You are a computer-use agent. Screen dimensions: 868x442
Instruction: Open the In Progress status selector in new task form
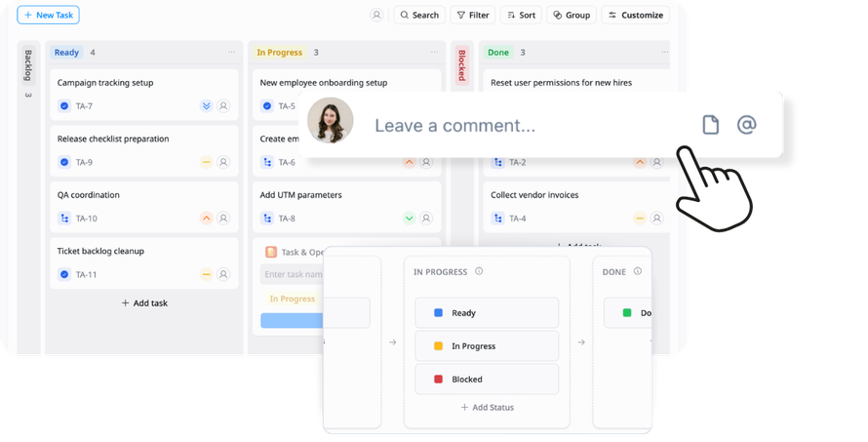293,300
